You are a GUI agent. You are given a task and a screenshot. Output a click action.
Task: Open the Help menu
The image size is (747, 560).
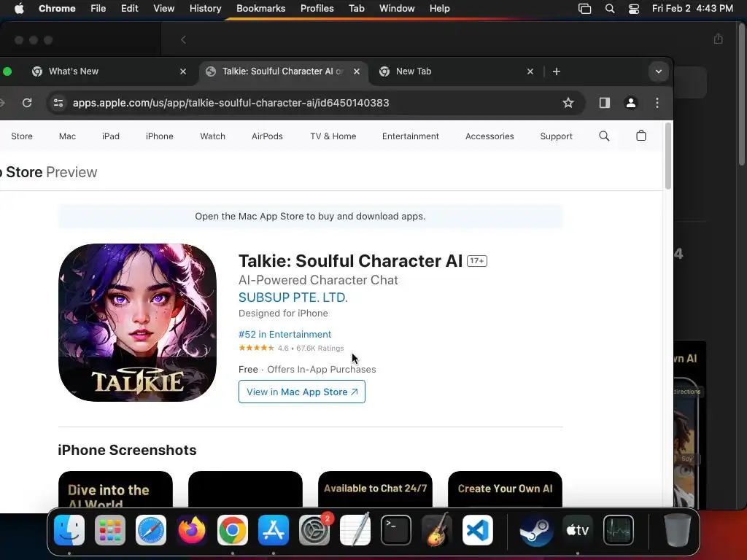(439, 9)
